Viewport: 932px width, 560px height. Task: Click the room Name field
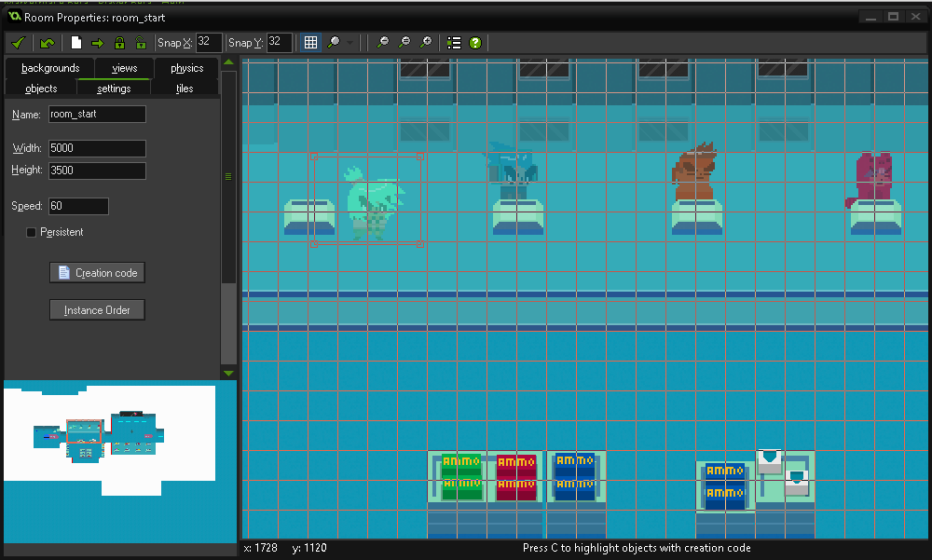[97, 114]
